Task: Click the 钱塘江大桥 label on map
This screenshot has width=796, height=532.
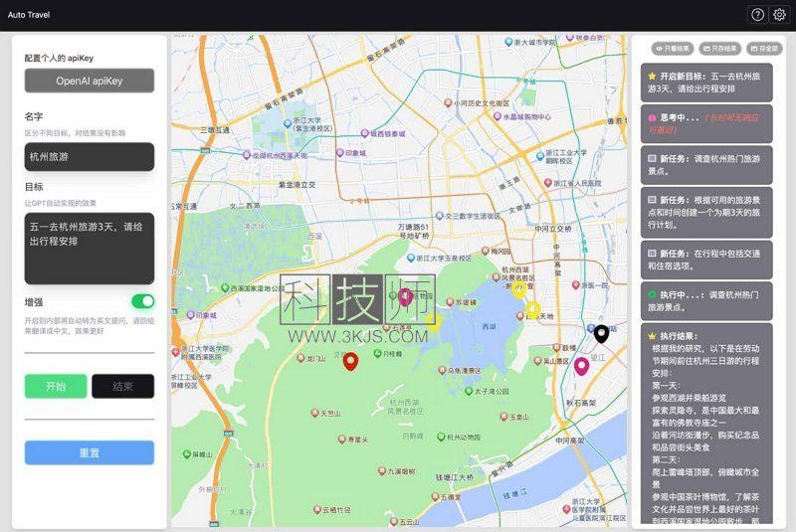Action: pos(455,477)
